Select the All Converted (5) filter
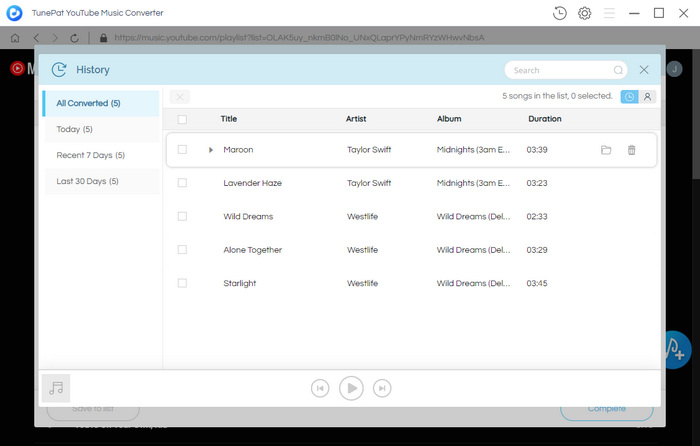This screenshot has height=446, width=700. tap(101, 103)
